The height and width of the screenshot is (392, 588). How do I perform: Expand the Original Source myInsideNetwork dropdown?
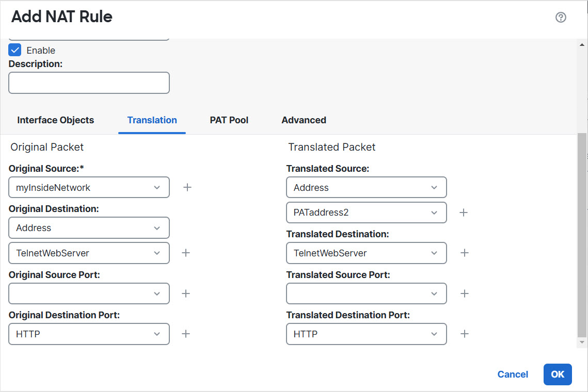[x=89, y=187]
